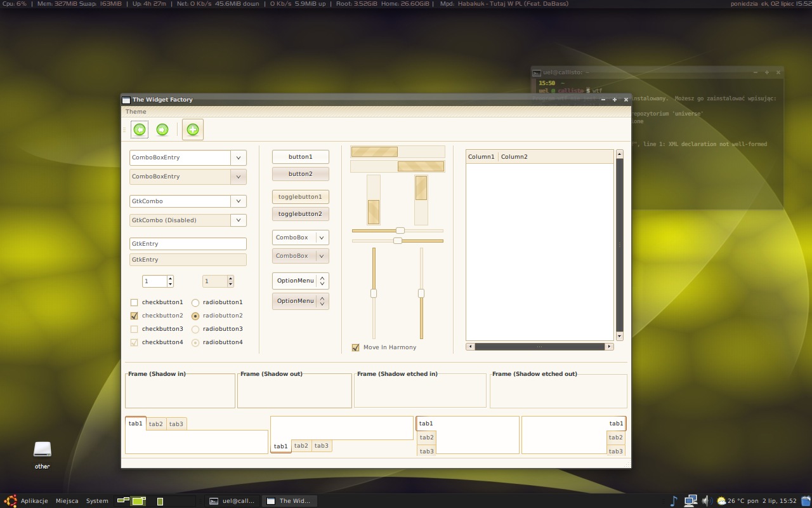Open the Miejsca panel menu
Viewport: 812px width, 508px height.
67,501
